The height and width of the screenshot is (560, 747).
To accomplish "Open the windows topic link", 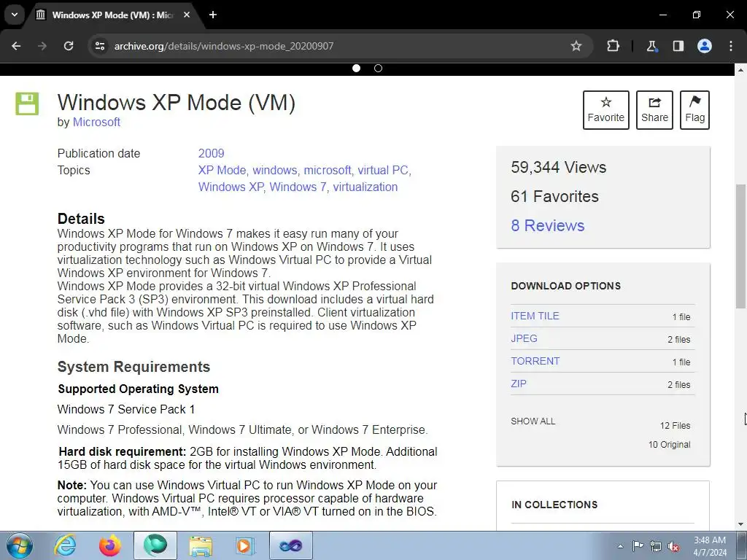I will (x=274, y=170).
